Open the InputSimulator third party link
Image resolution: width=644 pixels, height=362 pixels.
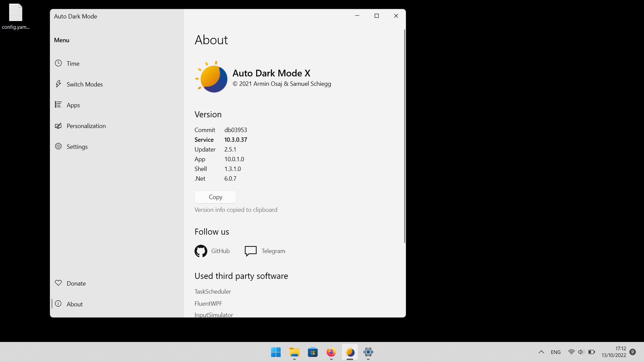click(214, 314)
